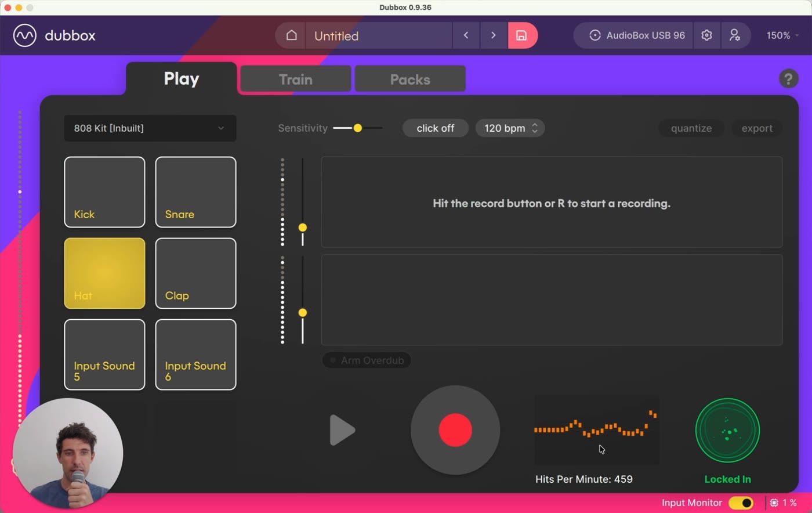Viewport: 812px width, 513px height.
Task: Open the help question mark
Action: tap(788, 78)
